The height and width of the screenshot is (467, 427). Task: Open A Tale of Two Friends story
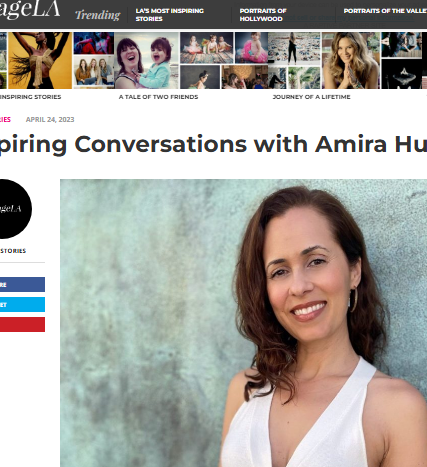pyautogui.click(x=158, y=97)
